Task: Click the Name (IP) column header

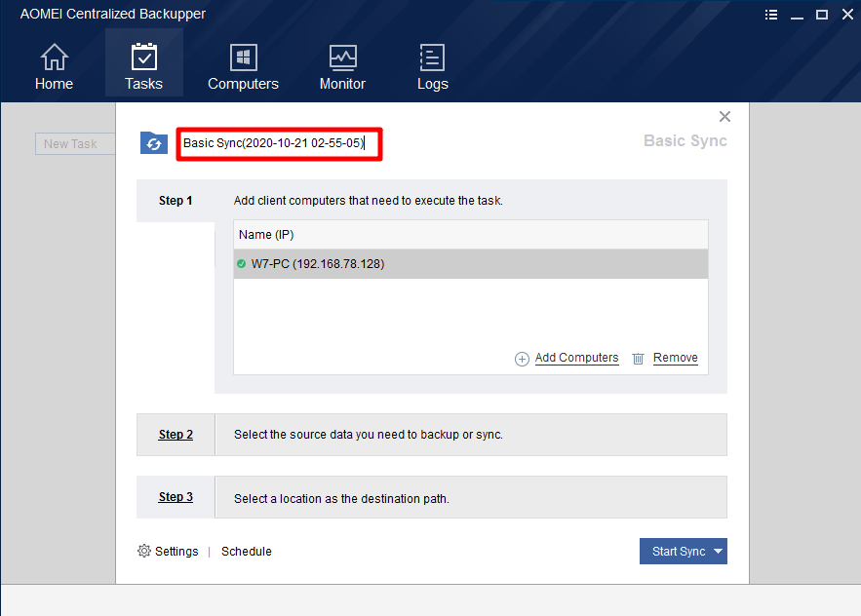Action: click(x=471, y=235)
